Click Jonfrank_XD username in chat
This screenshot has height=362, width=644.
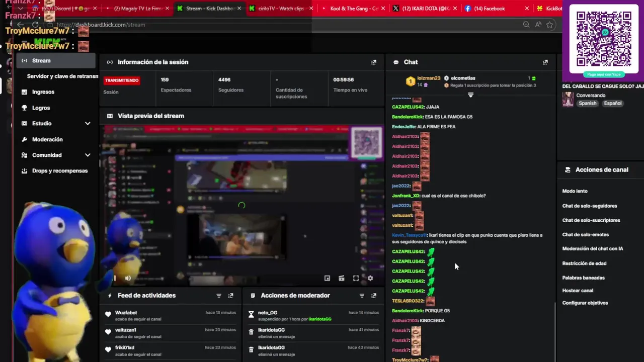pyautogui.click(x=406, y=196)
